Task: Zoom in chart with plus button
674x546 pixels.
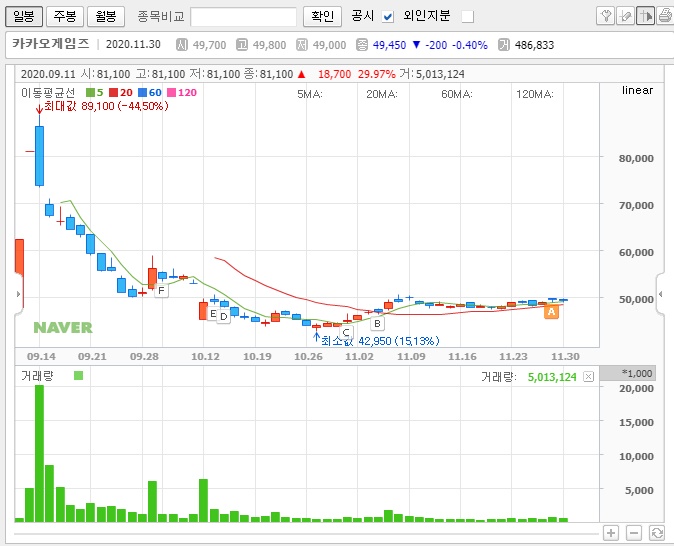Action: click(611, 533)
